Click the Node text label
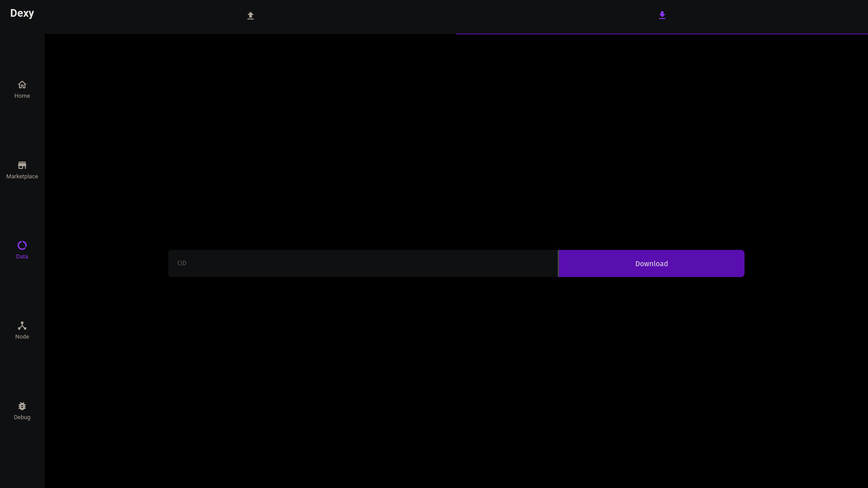The image size is (868, 488). pos(22,337)
